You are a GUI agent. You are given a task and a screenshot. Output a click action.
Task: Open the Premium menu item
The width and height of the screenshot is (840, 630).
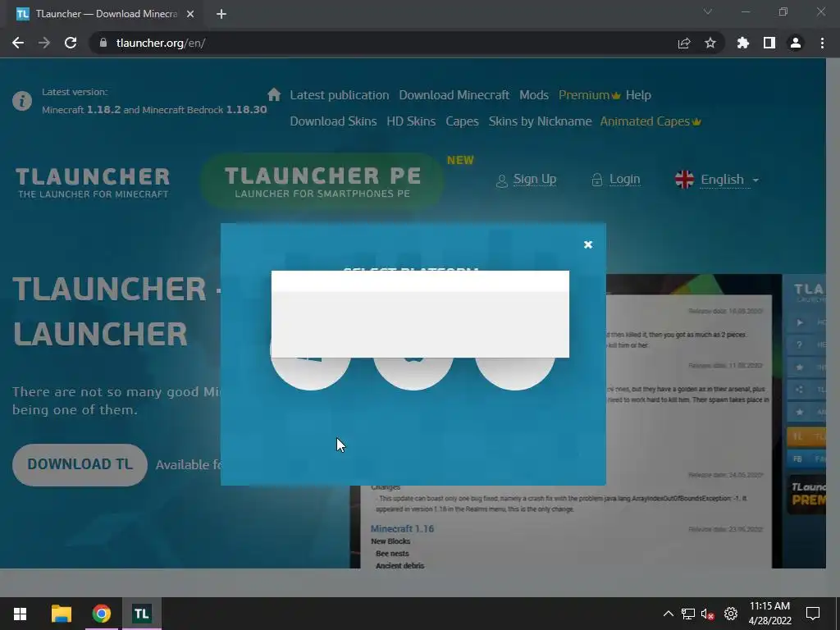click(589, 95)
